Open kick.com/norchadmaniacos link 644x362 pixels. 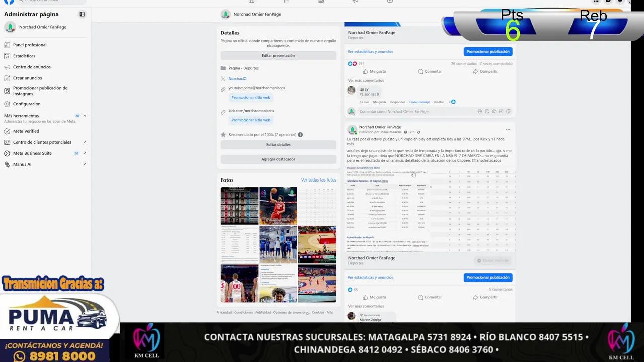coord(251,111)
